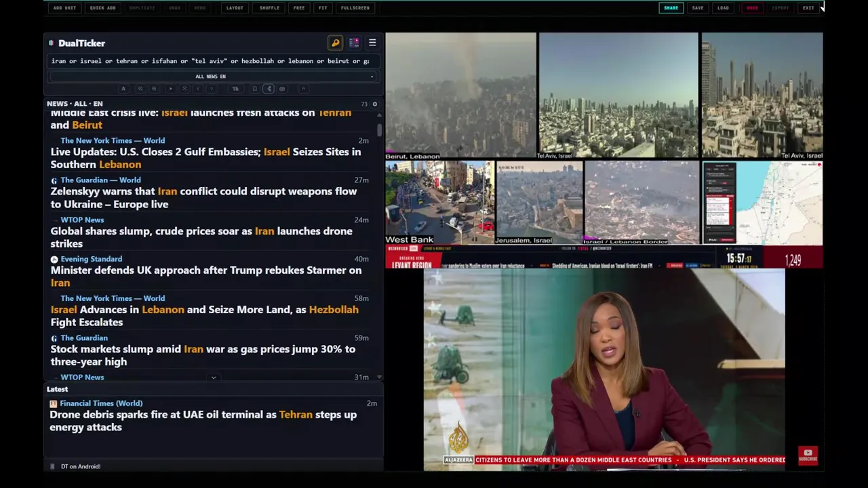
Task: Click the 1h time range button
Action: [235, 89]
